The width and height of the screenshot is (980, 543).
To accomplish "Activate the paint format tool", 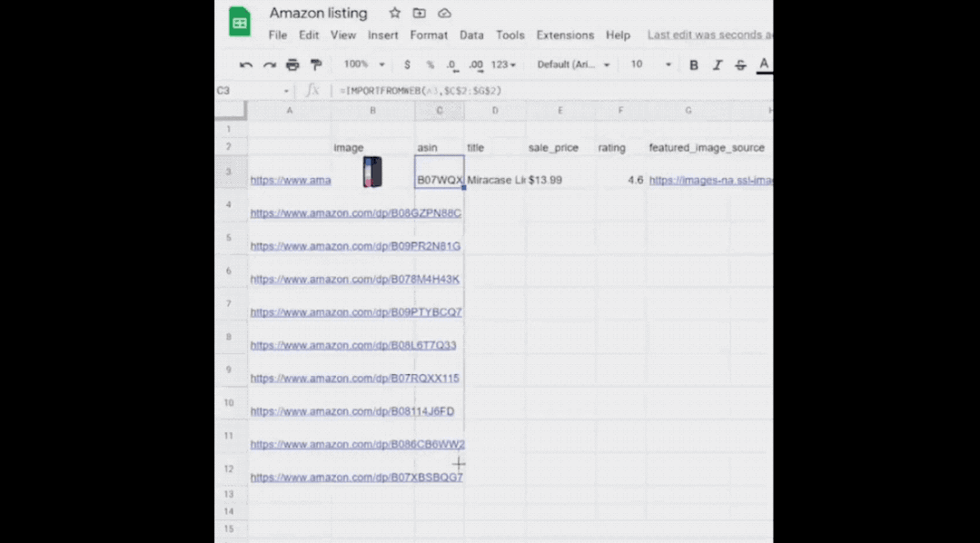I will 316,65.
